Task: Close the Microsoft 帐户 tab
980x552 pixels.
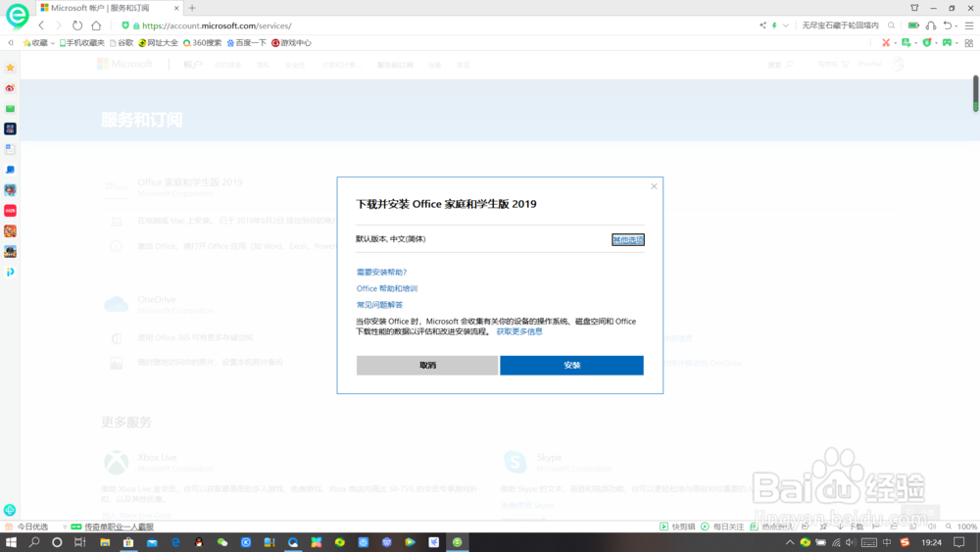Action: point(176,8)
